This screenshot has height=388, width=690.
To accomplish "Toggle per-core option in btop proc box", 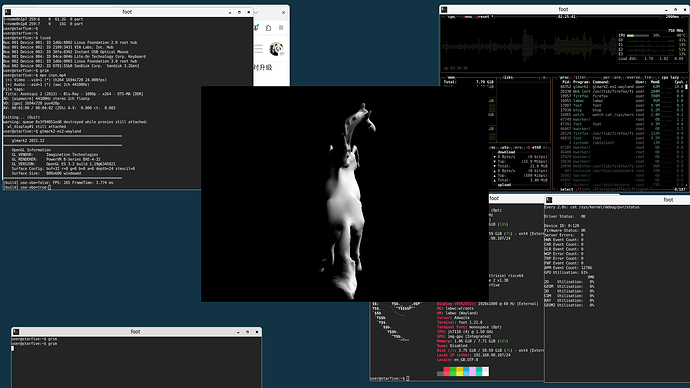I will point(611,77).
